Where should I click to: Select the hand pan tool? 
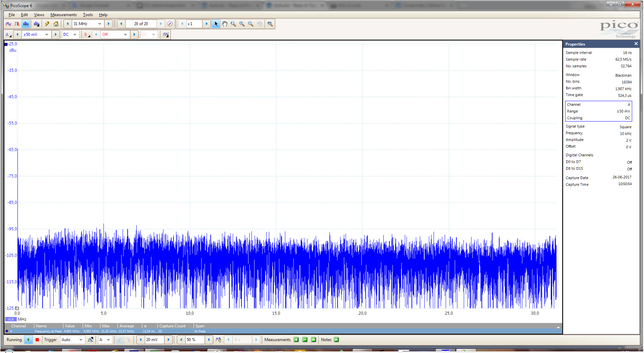coord(225,24)
